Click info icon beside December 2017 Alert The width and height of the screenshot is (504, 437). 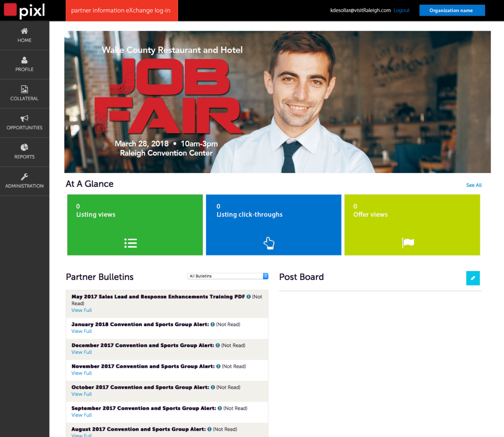(218, 345)
